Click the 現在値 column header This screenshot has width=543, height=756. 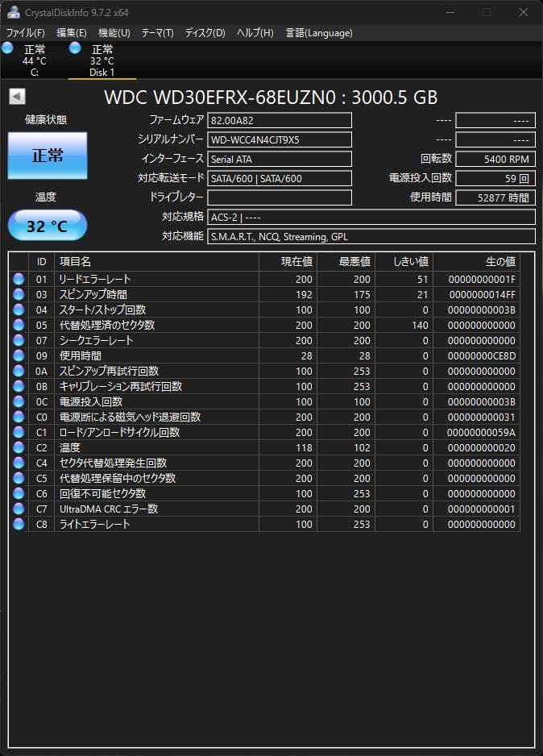[x=288, y=262]
